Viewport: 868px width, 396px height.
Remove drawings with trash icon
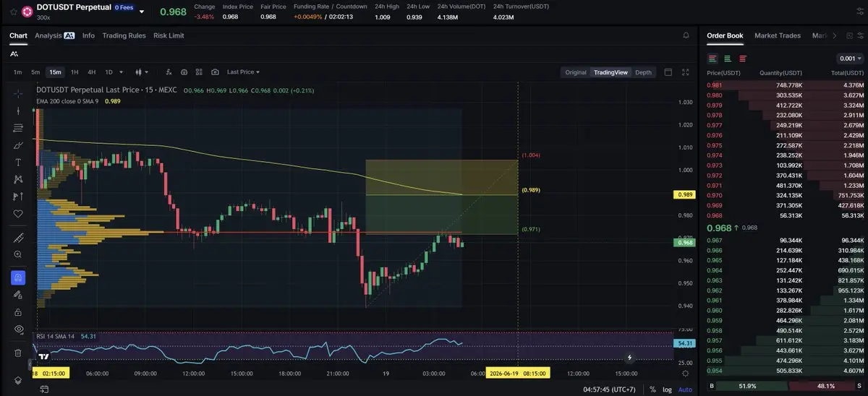(18, 353)
